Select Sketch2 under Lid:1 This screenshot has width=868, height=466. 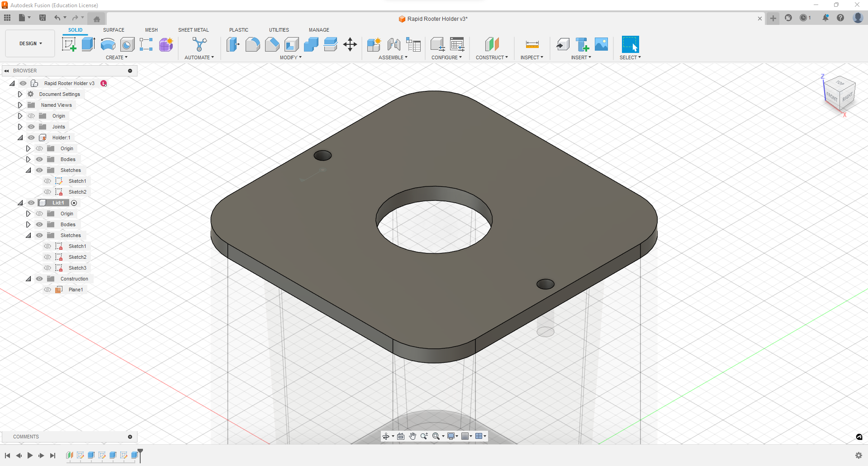tap(77, 257)
